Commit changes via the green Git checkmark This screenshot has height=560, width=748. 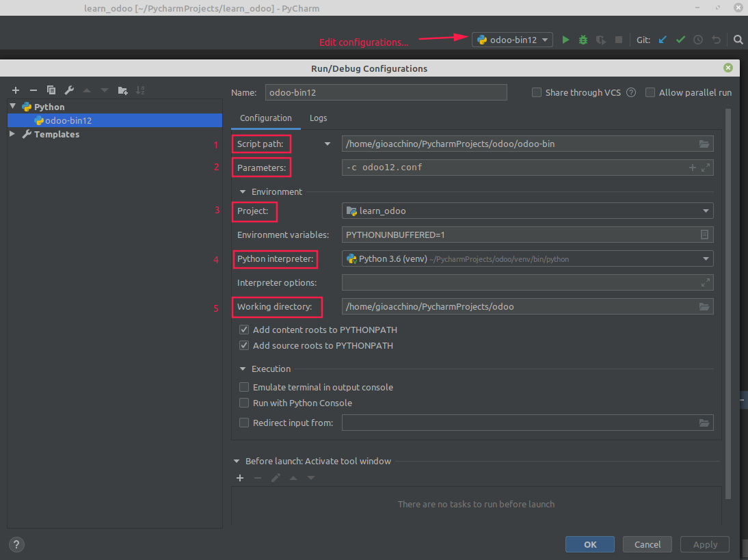tap(680, 39)
